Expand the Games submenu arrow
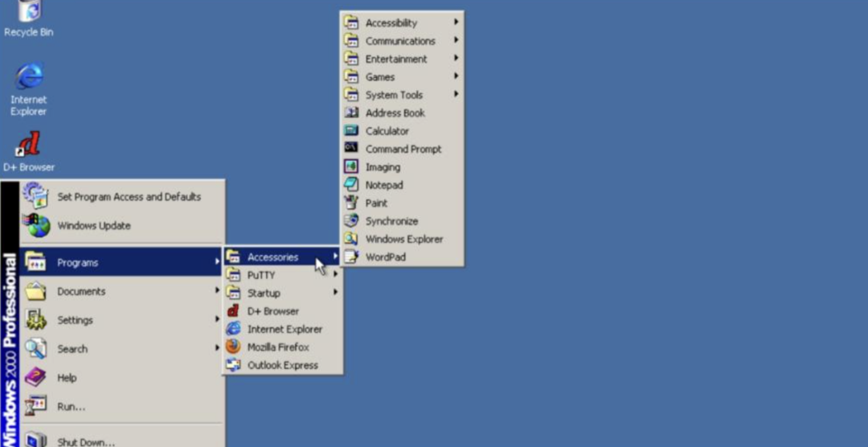 457,76
